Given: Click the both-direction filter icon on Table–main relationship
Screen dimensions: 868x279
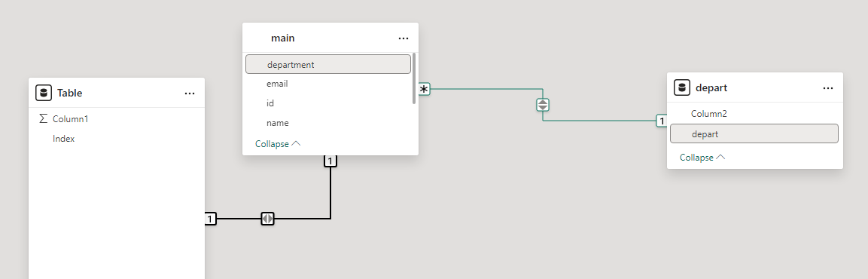Looking at the screenshot, I should [267, 219].
